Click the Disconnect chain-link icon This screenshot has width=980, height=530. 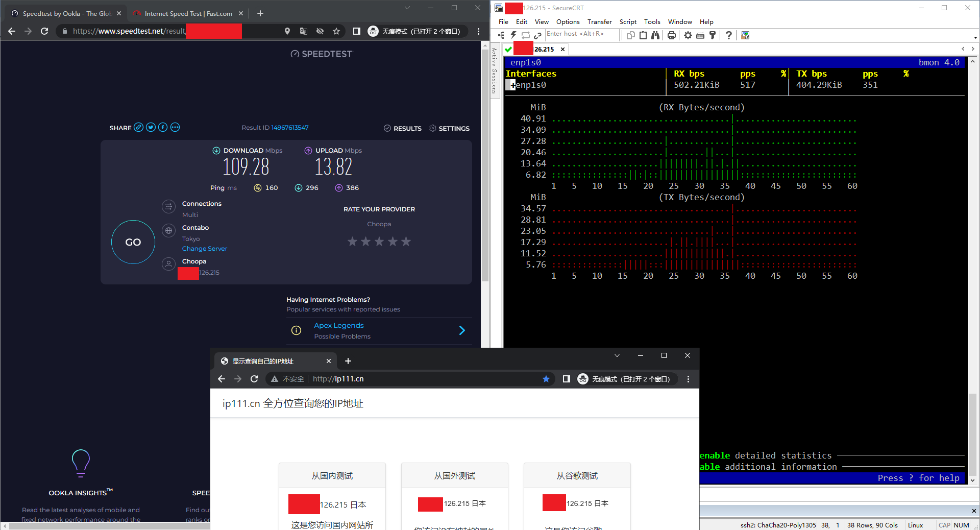(x=537, y=35)
